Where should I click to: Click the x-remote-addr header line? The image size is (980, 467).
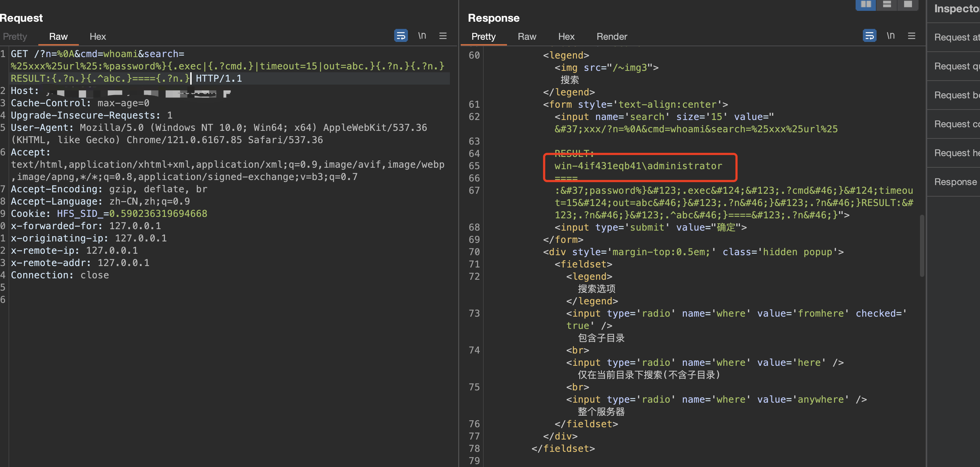[80, 263]
